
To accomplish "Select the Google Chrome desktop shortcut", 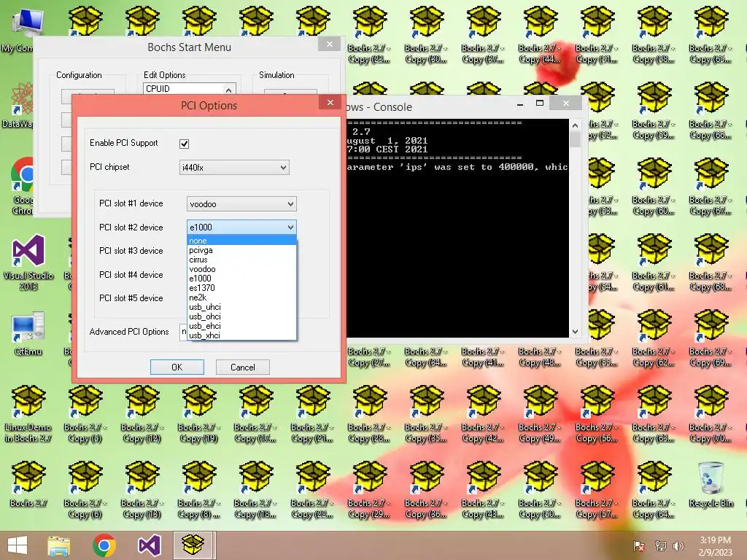I will pyautogui.click(x=21, y=186).
